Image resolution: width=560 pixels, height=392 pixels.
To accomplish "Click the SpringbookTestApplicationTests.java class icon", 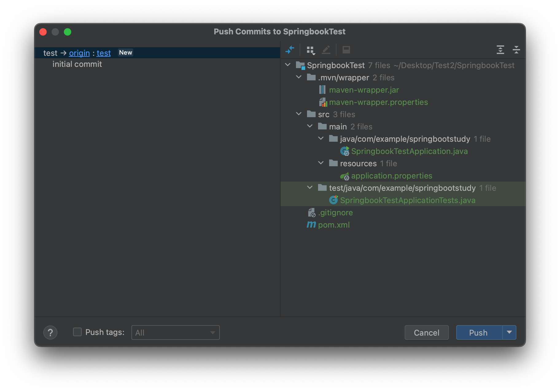I will click(333, 200).
